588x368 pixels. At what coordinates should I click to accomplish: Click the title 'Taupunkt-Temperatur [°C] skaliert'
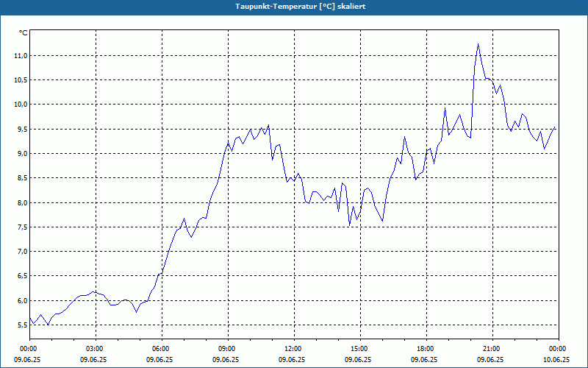(301, 7)
